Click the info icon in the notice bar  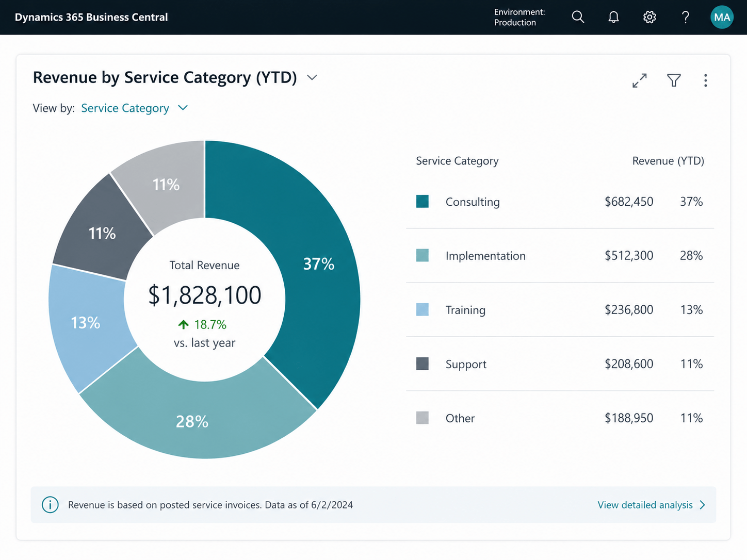pyautogui.click(x=50, y=505)
